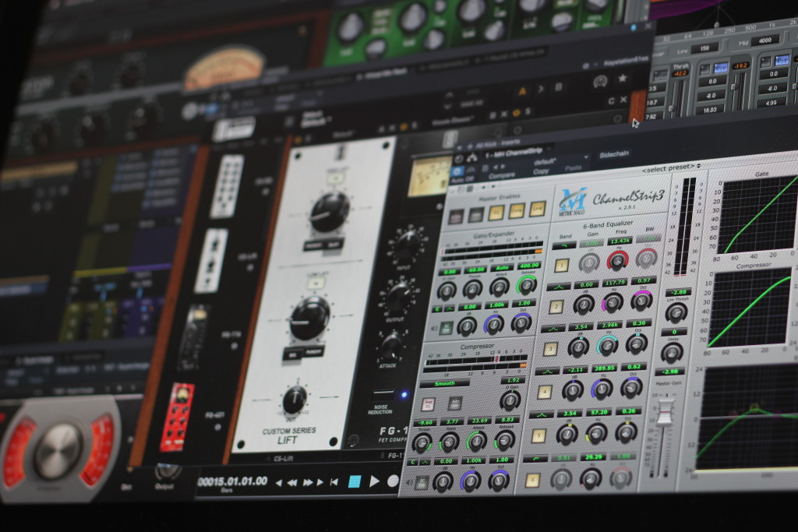Click the Master Gain fader handle

point(666,412)
